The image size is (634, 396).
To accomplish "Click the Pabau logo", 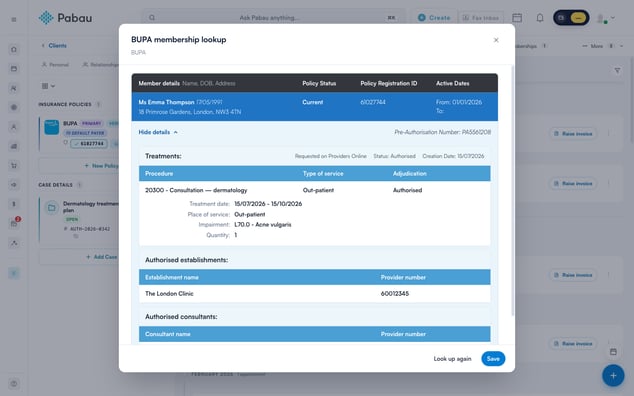I will (x=65, y=18).
